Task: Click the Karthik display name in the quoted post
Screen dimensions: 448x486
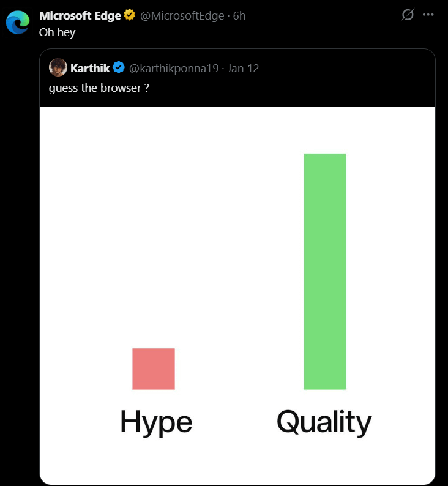Action: tap(90, 68)
